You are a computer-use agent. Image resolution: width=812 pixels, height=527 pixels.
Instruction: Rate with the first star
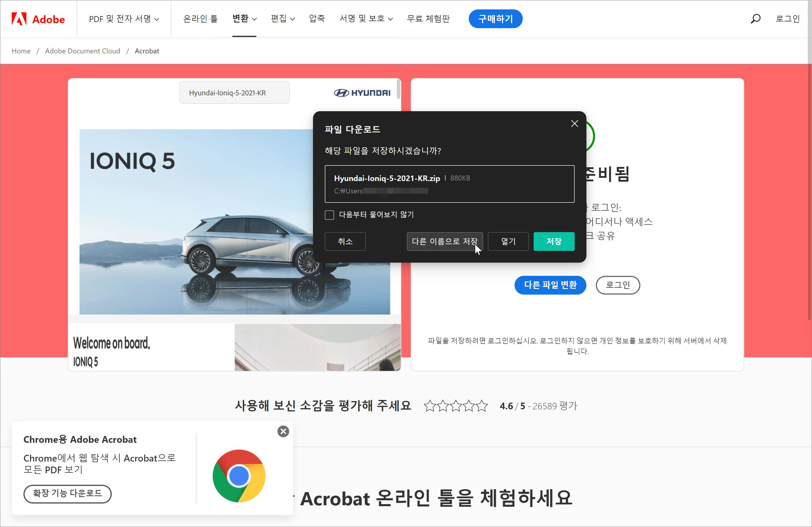tap(430, 406)
